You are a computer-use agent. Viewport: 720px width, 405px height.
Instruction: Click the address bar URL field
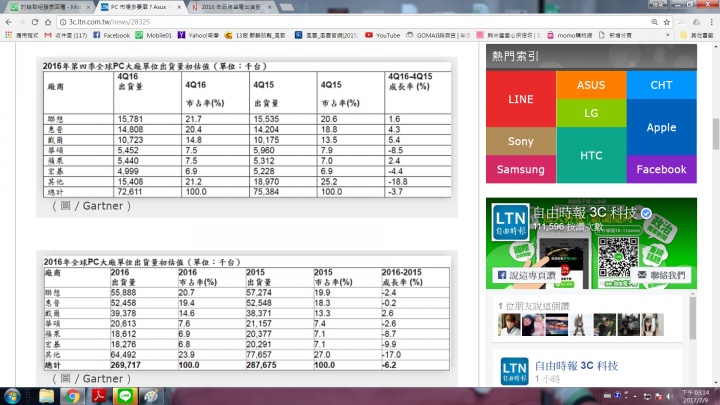pyautogui.click(x=354, y=22)
